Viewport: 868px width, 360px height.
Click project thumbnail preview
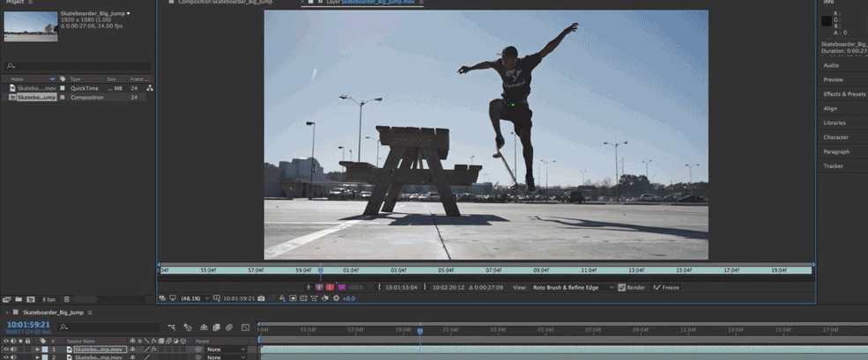[31, 26]
